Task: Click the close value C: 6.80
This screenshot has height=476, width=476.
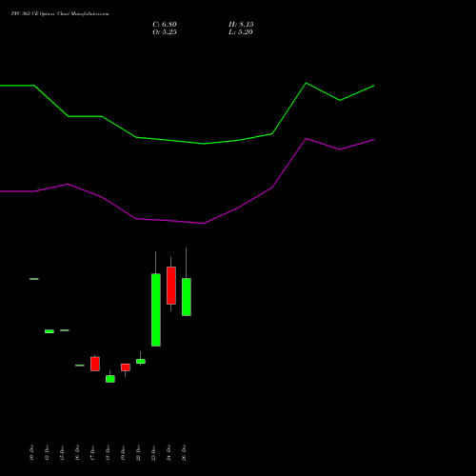Action: (165, 25)
